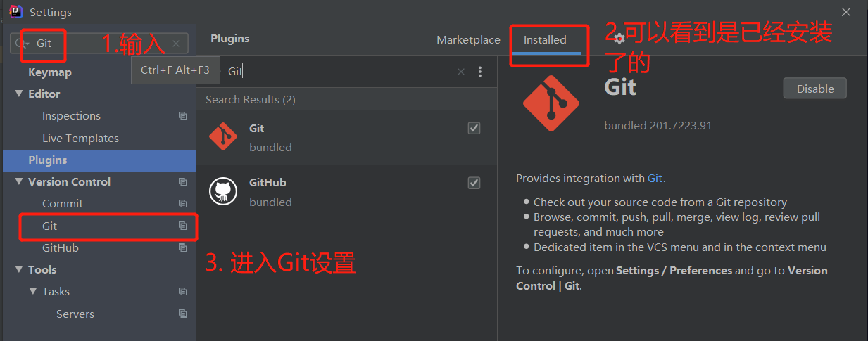Select the Installed plugins tab
This screenshot has height=341, width=868.
tap(545, 40)
